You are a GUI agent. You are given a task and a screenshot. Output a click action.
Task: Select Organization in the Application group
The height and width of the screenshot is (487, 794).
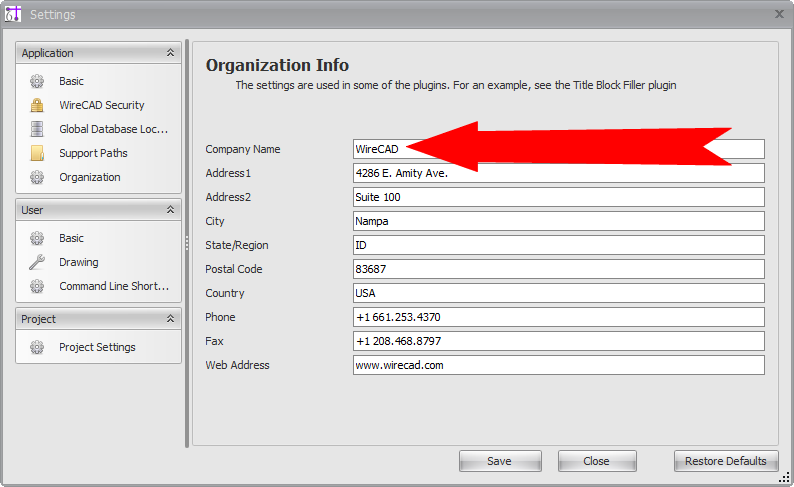(90, 177)
